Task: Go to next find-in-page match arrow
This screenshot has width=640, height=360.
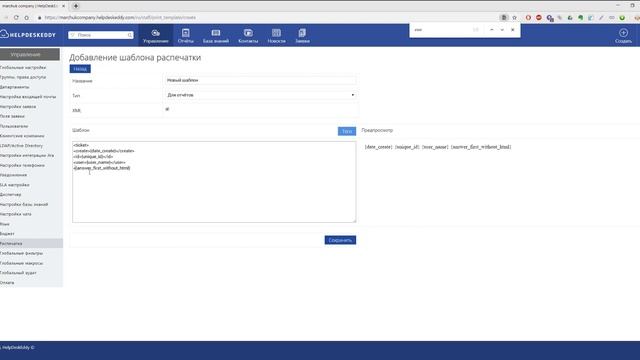Action: tap(502, 30)
